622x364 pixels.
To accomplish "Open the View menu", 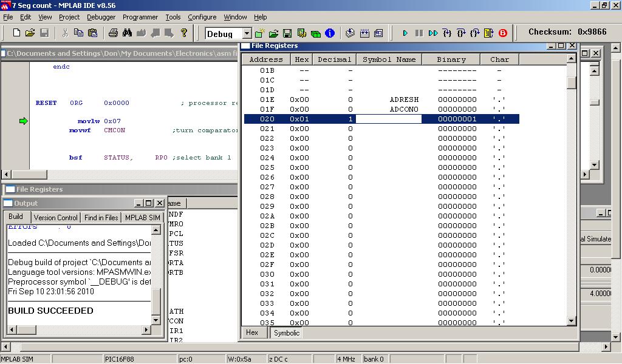I will pos(45,17).
